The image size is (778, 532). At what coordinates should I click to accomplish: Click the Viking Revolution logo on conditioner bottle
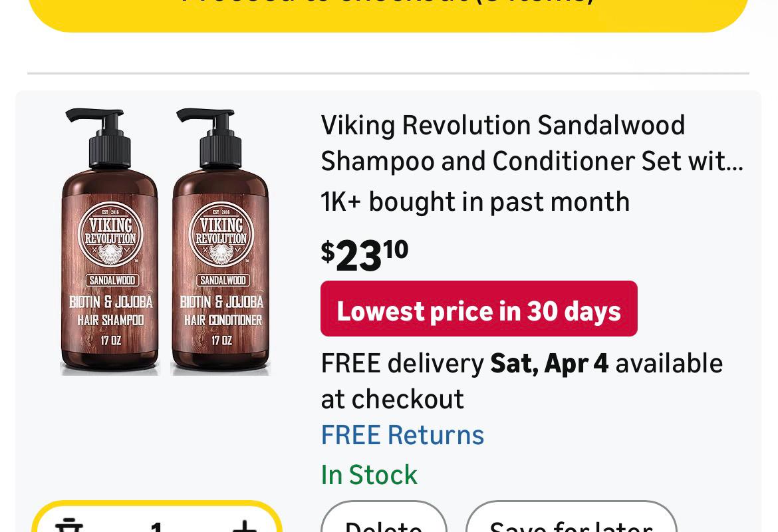click(x=221, y=233)
